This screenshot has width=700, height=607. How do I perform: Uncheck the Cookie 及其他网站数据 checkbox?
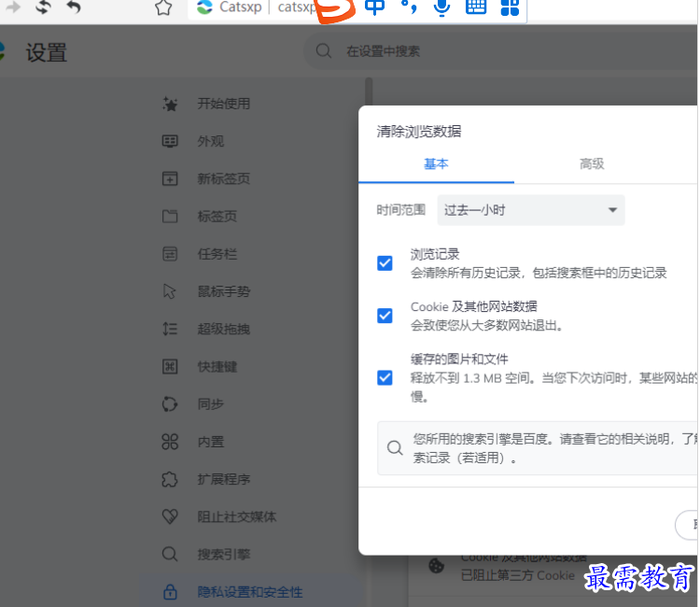tap(385, 316)
